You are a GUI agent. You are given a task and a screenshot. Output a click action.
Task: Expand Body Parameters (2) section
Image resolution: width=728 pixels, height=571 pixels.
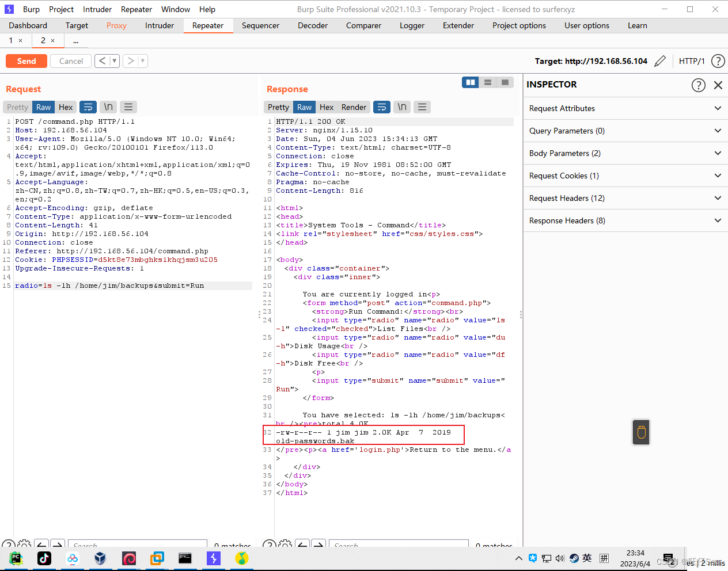(x=625, y=153)
